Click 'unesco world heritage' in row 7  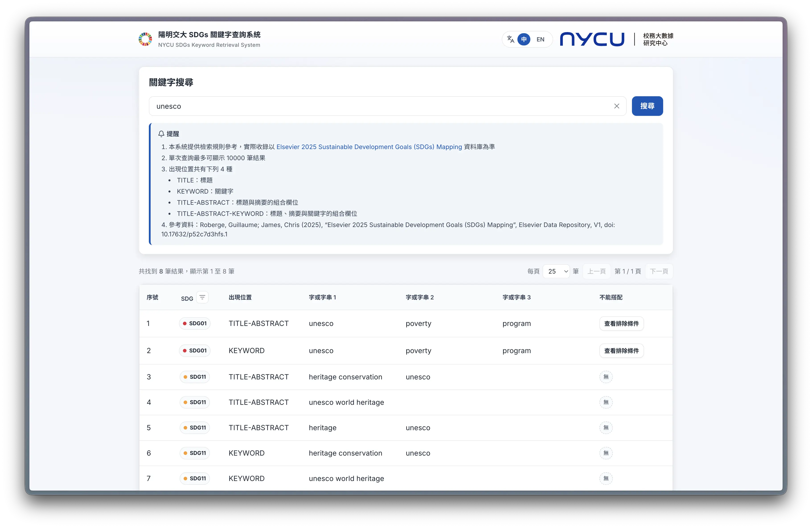(x=346, y=479)
